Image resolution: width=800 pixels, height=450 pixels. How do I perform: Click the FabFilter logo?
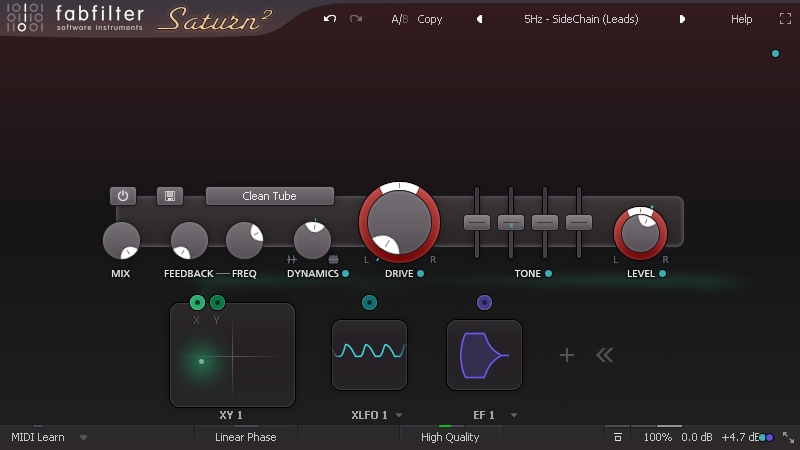pyautogui.click(x=76, y=18)
